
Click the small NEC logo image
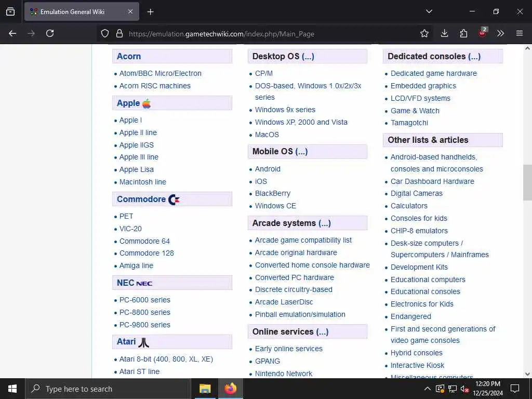[144, 283]
